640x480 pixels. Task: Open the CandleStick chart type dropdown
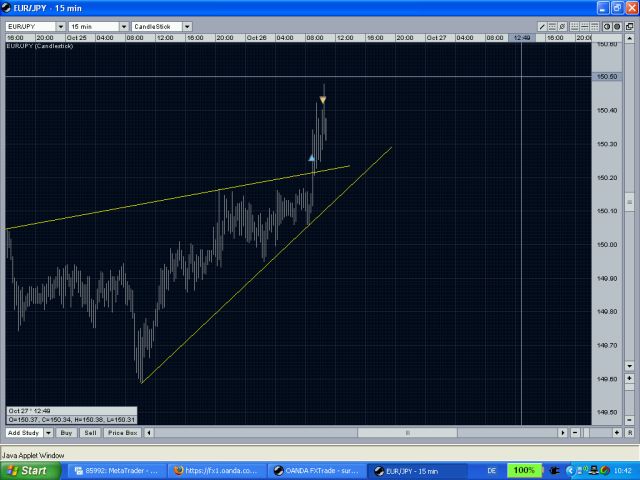(187, 27)
